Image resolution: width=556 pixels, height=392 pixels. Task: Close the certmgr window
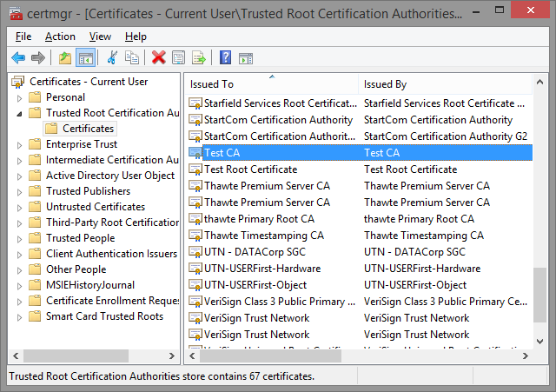tap(531, 10)
